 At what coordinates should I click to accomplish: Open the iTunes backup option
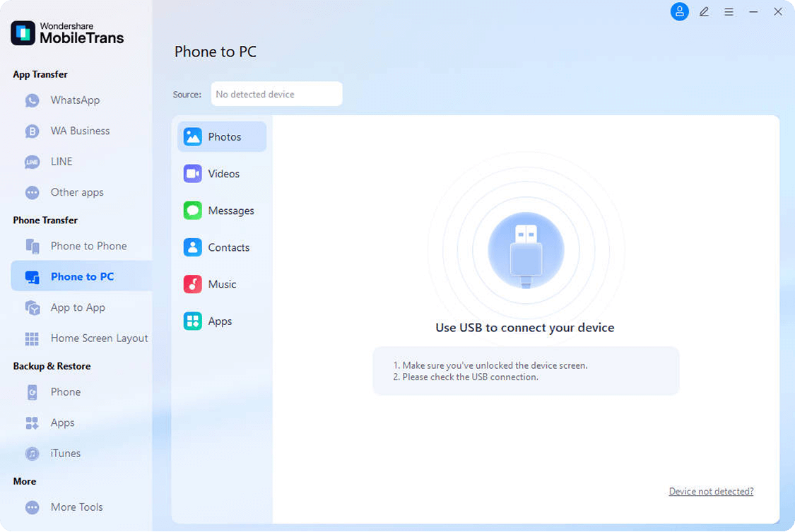(x=65, y=453)
